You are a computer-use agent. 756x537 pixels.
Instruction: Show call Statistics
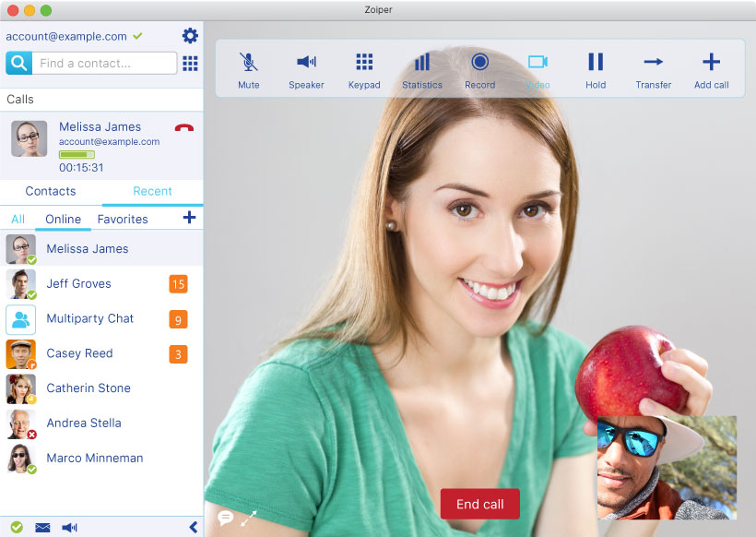(x=422, y=70)
